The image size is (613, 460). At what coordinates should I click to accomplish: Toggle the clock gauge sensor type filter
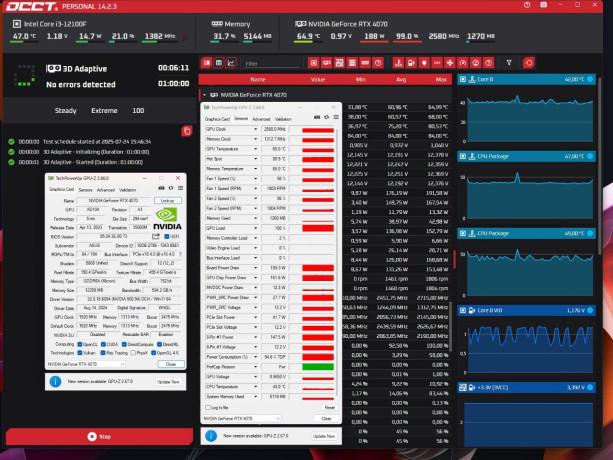pos(463,63)
